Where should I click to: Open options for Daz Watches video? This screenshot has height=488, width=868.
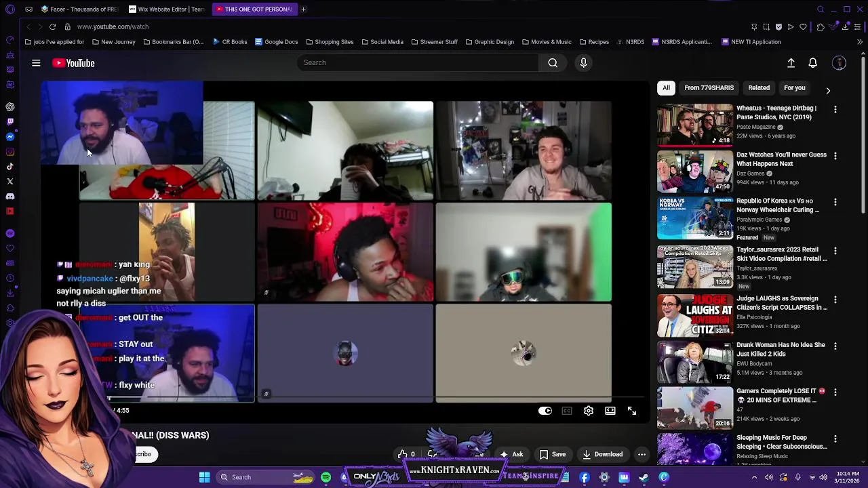[x=835, y=156]
